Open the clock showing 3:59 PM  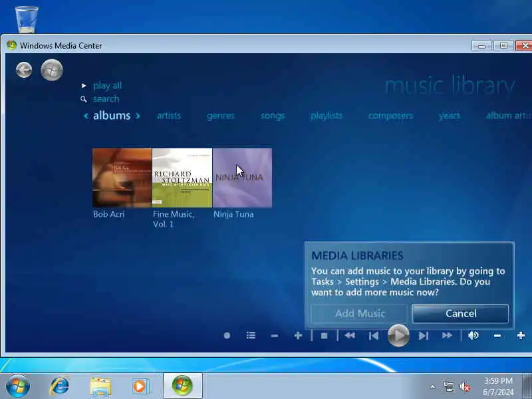(x=498, y=386)
